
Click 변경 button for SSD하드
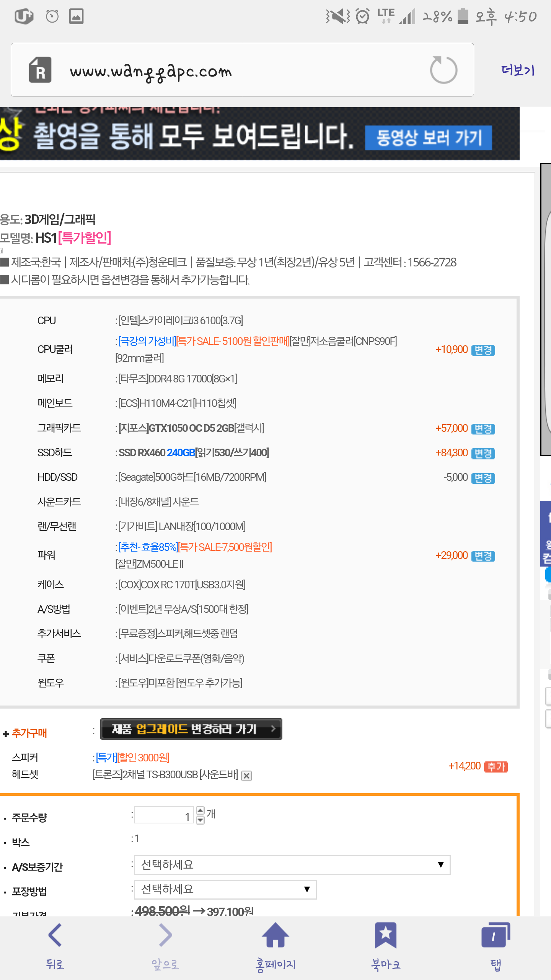pos(483,453)
